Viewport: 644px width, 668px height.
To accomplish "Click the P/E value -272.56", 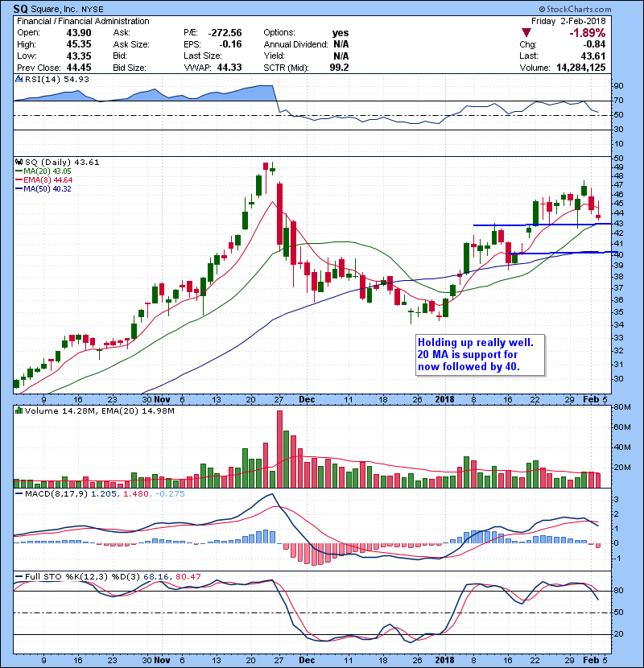I will [x=225, y=33].
